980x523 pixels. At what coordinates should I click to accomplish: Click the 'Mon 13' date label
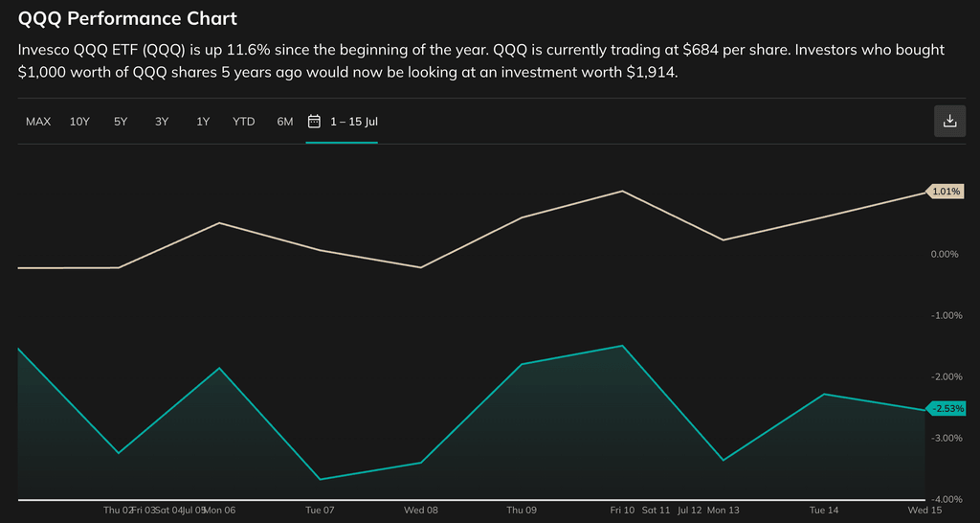[723, 510]
